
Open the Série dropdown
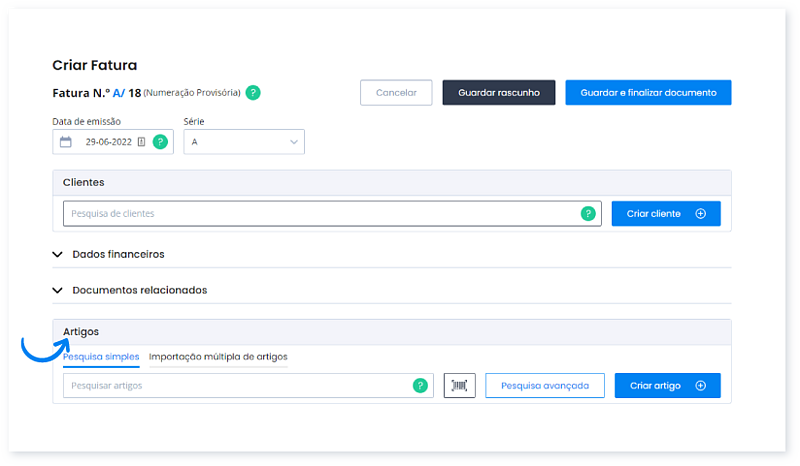point(244,142)
